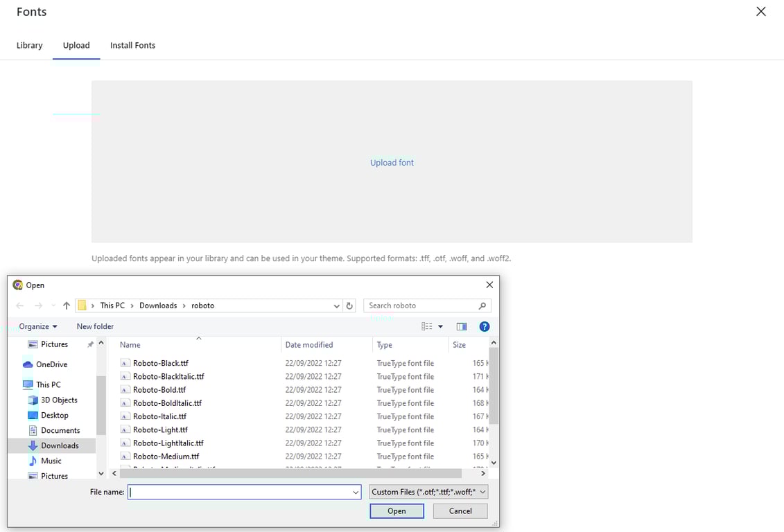
Task: Expand the Organize dropdown menu
Action: coord(38,327)
